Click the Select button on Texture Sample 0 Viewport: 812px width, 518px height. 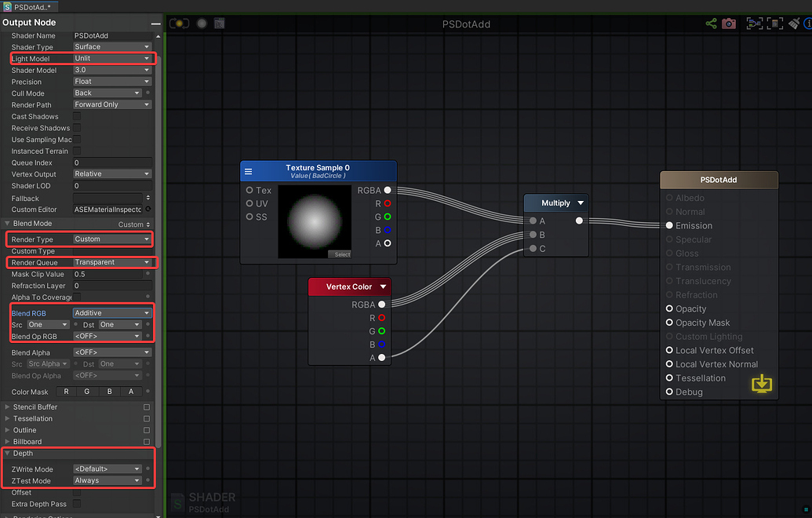[x=340, y=254]
